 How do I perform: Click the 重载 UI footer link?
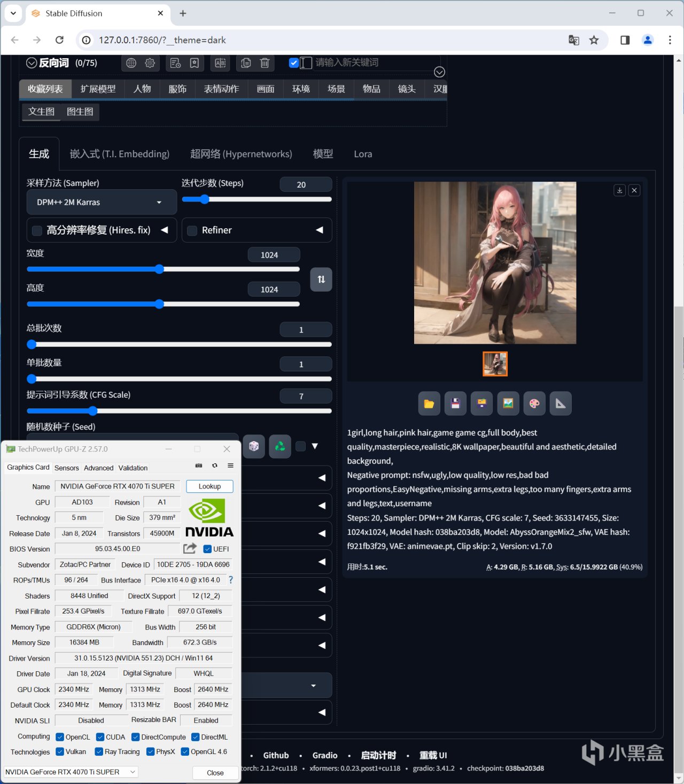click(x=433, y=755)
